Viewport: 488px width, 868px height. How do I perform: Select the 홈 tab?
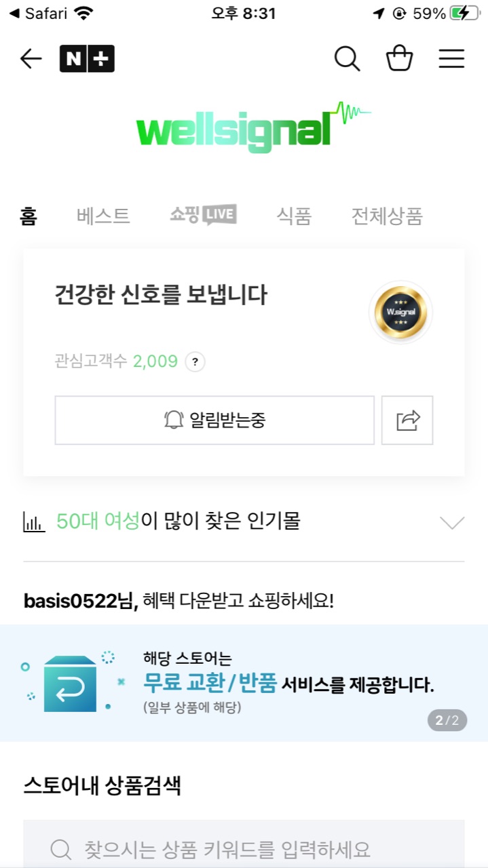pos(29,216)
